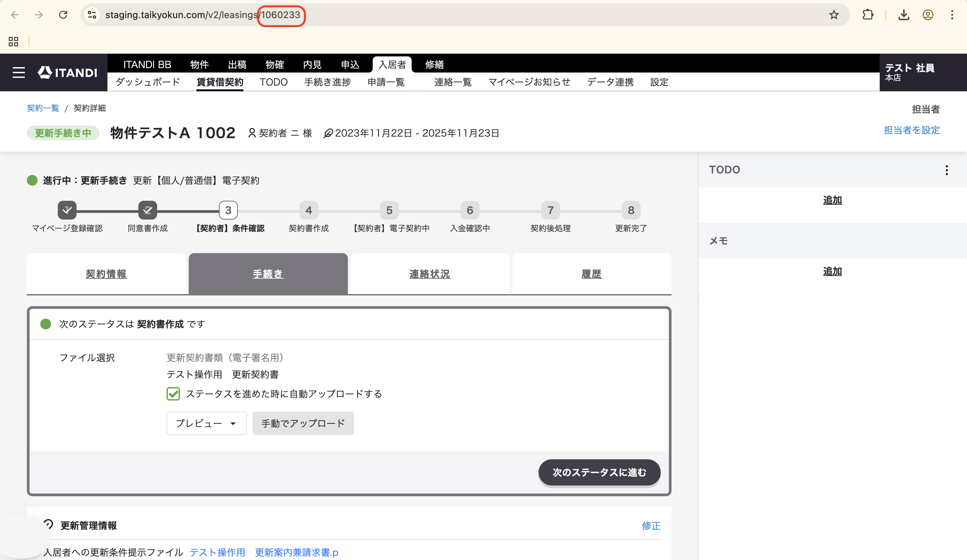Click 修正 link for 更新管理情報

651,526
